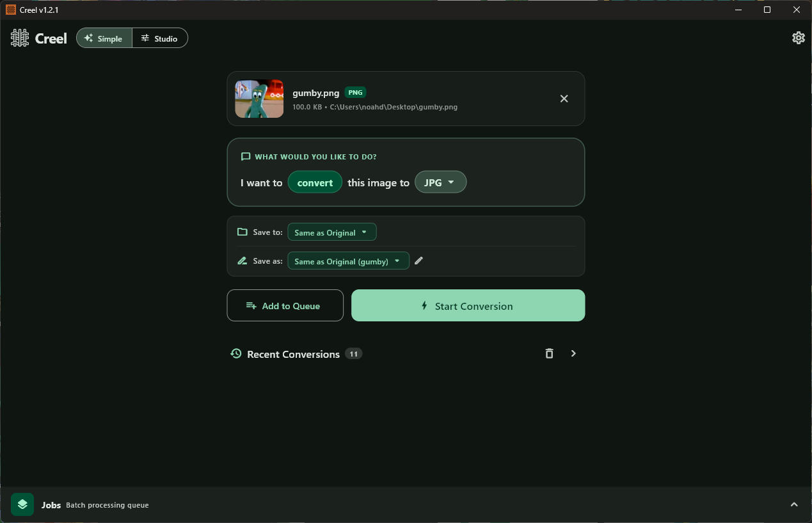Click the gumby.png file name
This screenshot has height=523, width=812.
316,93
